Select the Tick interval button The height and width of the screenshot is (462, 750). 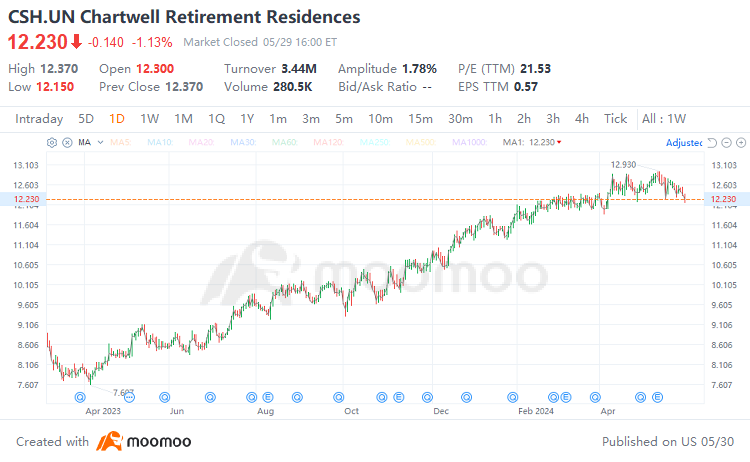[615, 119]
